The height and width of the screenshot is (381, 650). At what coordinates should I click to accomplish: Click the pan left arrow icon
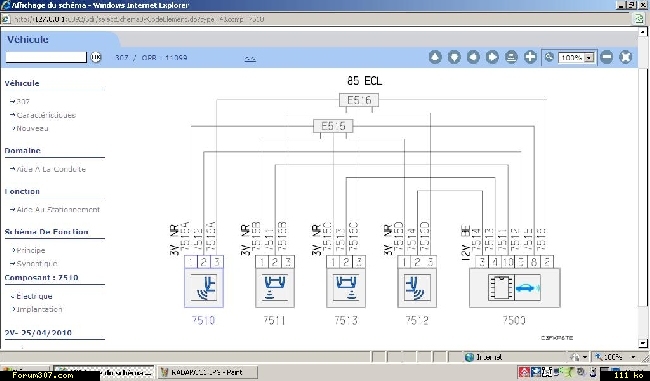coord(473,57)
